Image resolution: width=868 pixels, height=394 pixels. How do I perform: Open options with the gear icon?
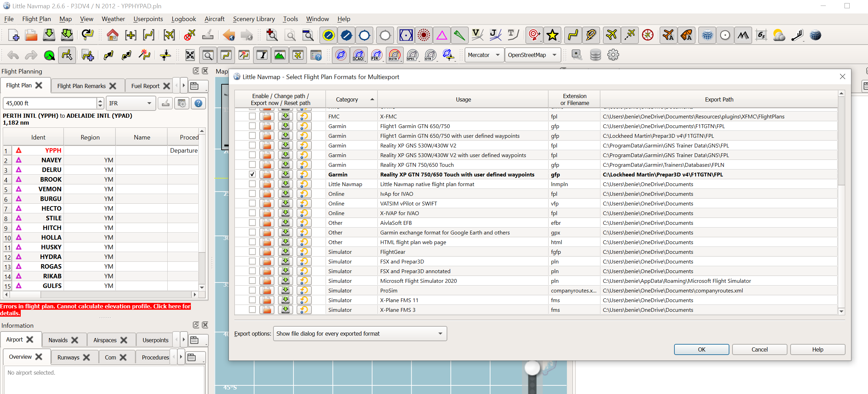(x=613, y=55)
